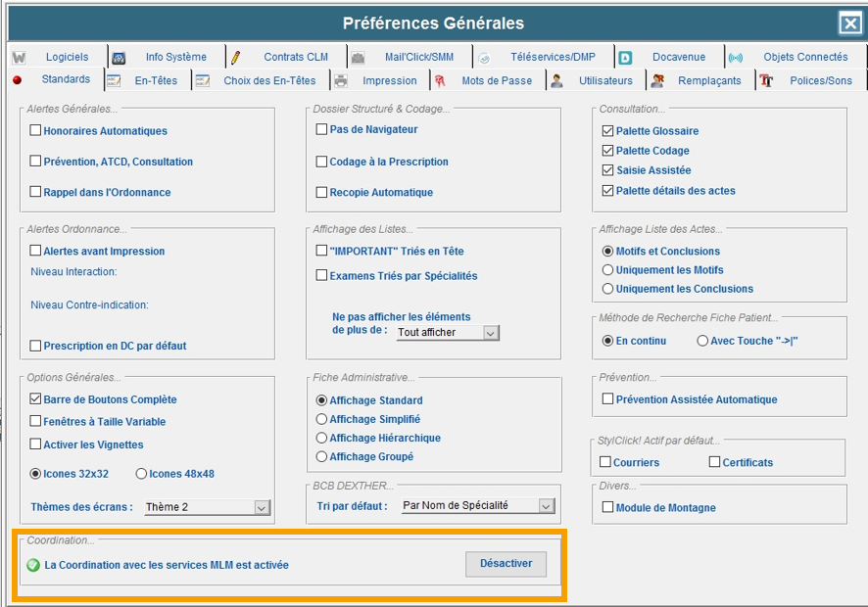Enable Module de Montagne checkbox

(607, 508)
